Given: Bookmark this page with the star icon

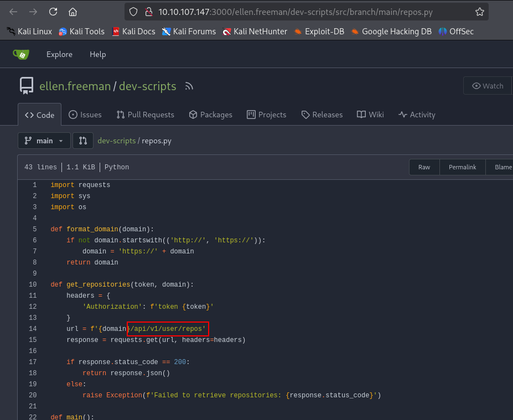Looking at the screenshot, I should [480, 12].
